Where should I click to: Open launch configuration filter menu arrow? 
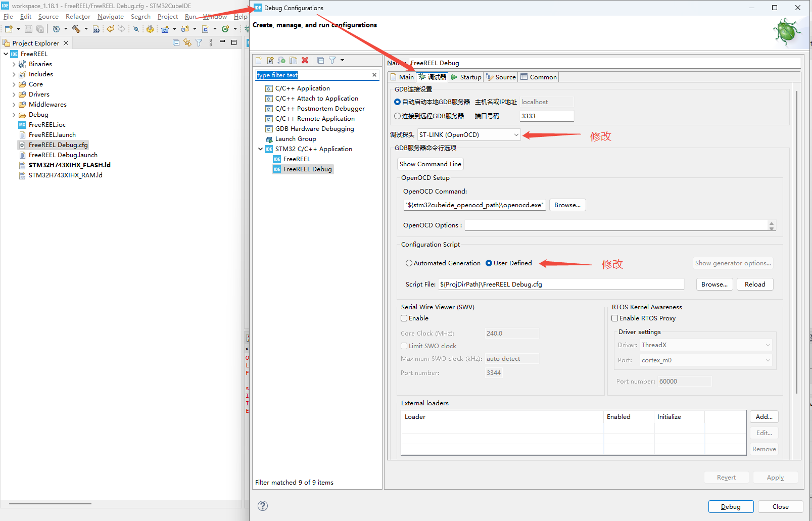[342, 61]
